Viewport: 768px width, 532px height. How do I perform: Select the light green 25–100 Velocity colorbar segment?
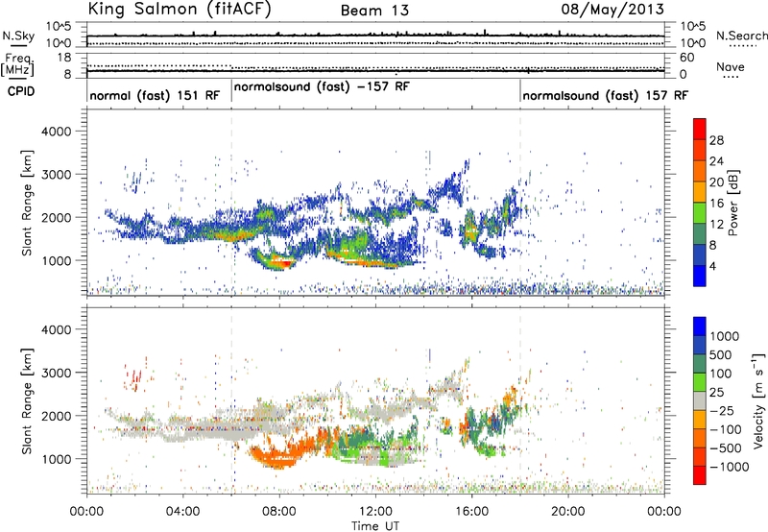point(700,382)
